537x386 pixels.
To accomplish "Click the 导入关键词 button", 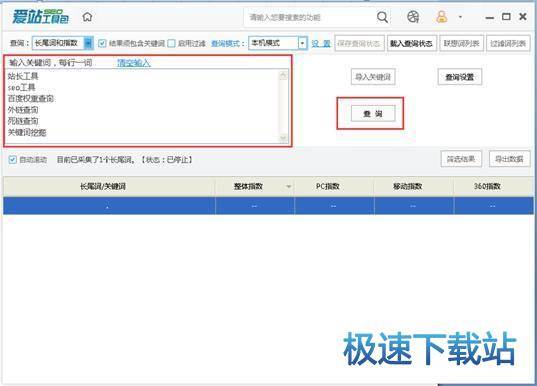I will [373, 77].
